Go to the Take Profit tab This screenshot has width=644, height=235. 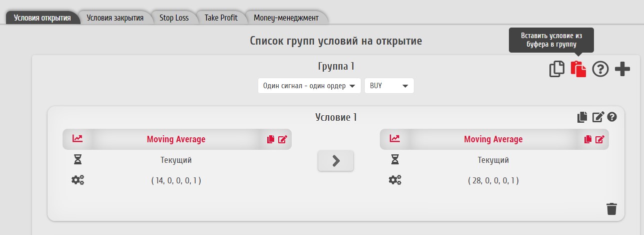[x=221, y=18]
